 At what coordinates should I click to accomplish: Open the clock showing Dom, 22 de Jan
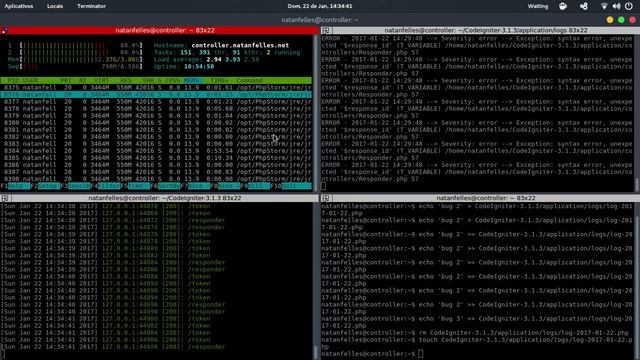(x=320, y=6)
